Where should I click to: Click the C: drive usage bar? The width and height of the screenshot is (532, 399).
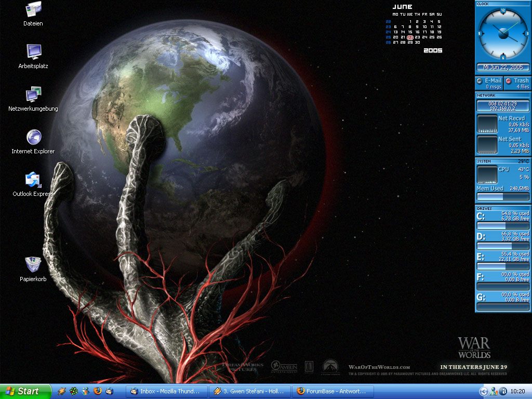(x=503, y=226)
